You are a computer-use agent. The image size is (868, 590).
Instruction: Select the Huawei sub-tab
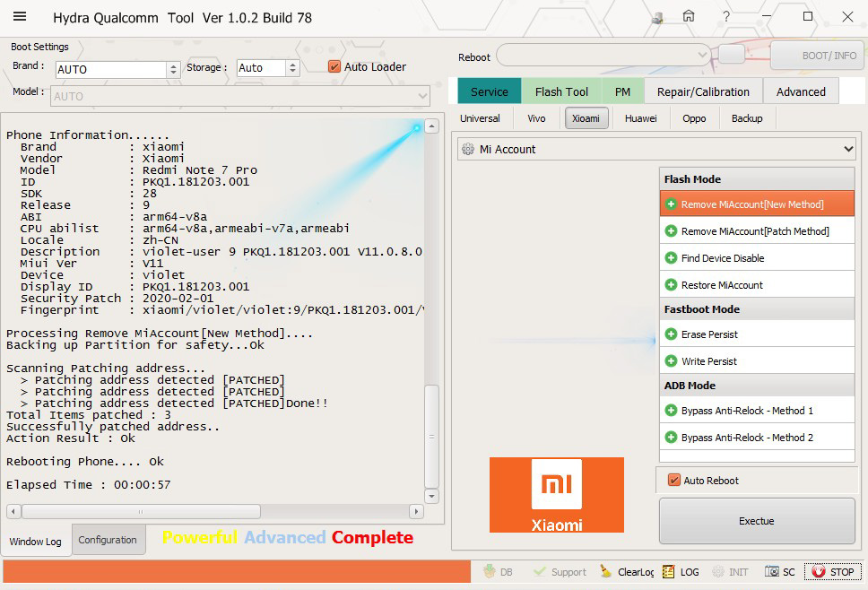640,118
